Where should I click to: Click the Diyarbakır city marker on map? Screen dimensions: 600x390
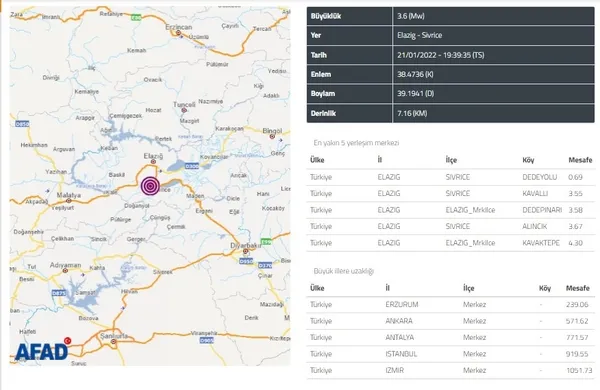coord(246,251)
